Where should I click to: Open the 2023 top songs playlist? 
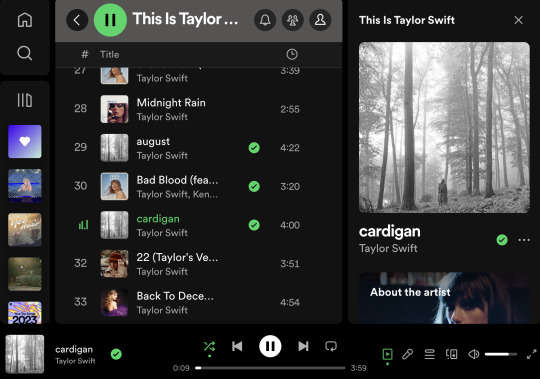[25, 313]
